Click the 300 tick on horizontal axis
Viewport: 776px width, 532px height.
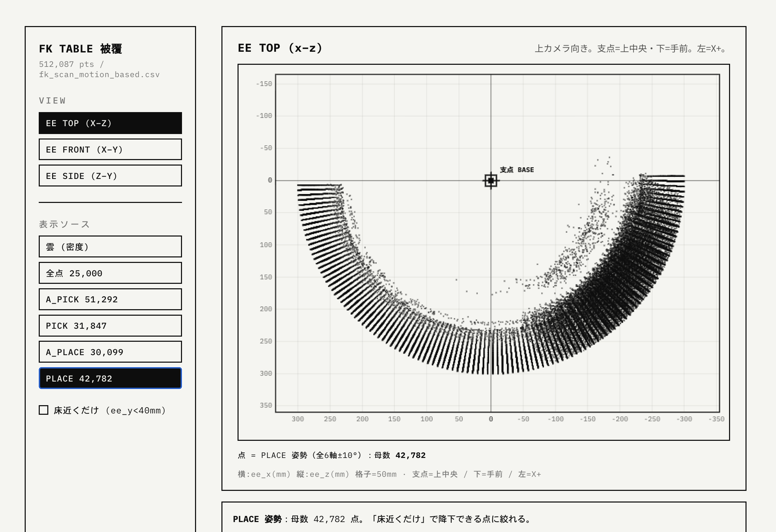298,419
